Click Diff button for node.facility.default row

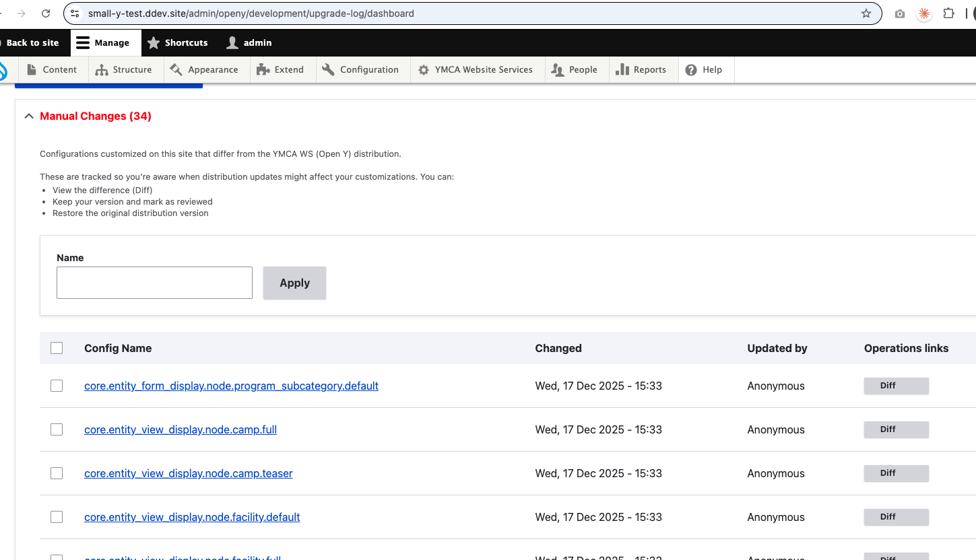896,517
